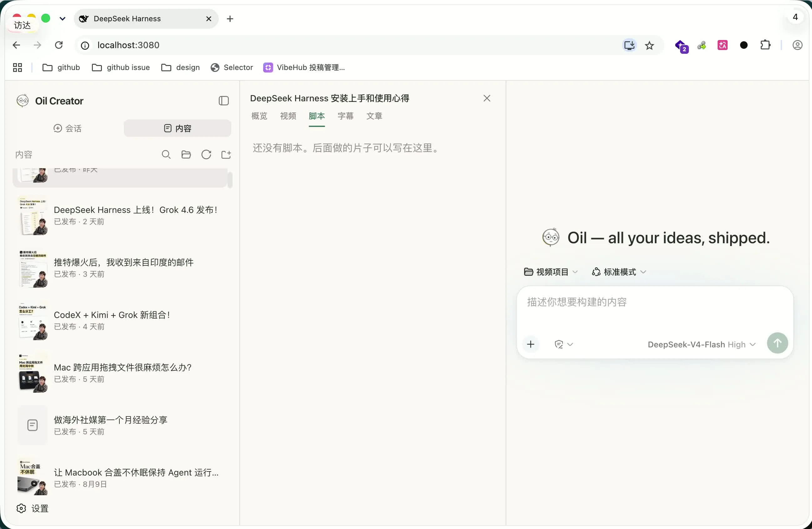The image size is (812, 529).
Task: Open the Extensions puzzle icon
Action: tap(765, 45)
